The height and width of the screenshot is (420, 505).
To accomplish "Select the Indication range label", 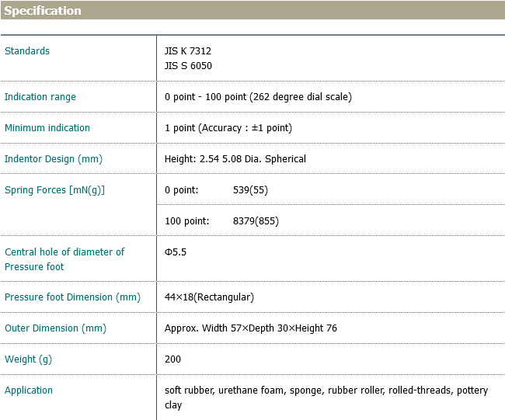I will [40, 97].
